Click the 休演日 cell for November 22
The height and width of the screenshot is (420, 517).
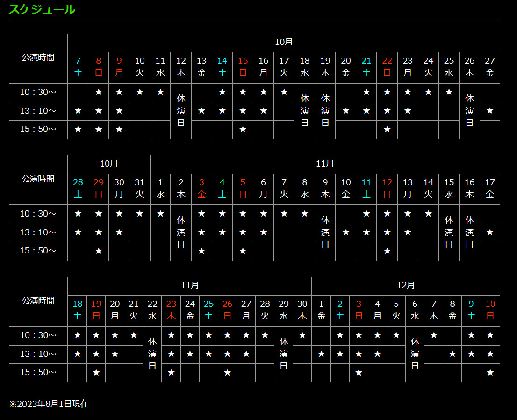point(152,354)
